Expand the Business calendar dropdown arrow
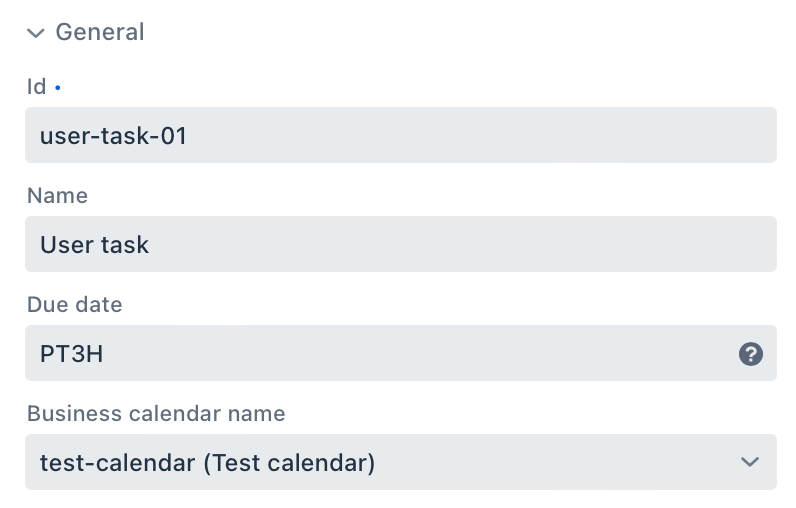 pos(749,462)
